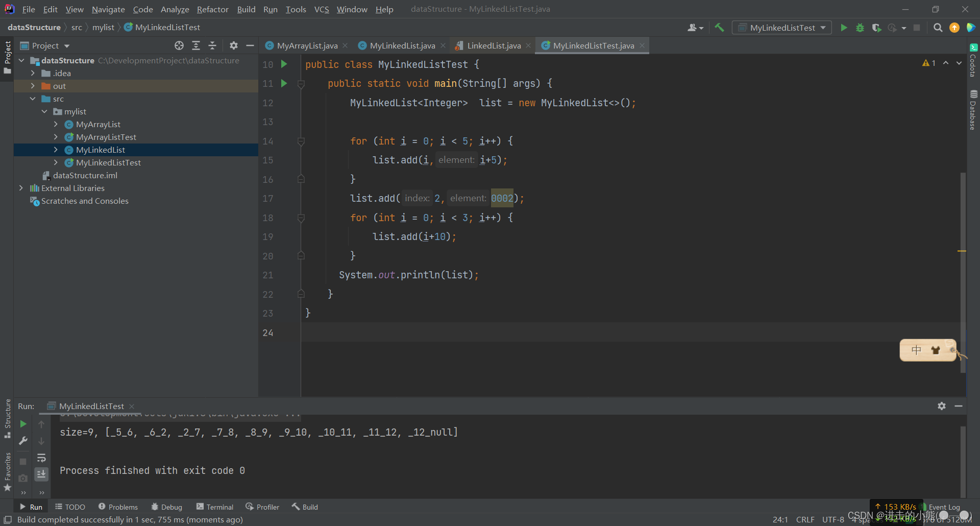Screen dimensions: 980x526
Task: Open Project panel settings gear
Action: pyautogui.click(x=234, y=45)
